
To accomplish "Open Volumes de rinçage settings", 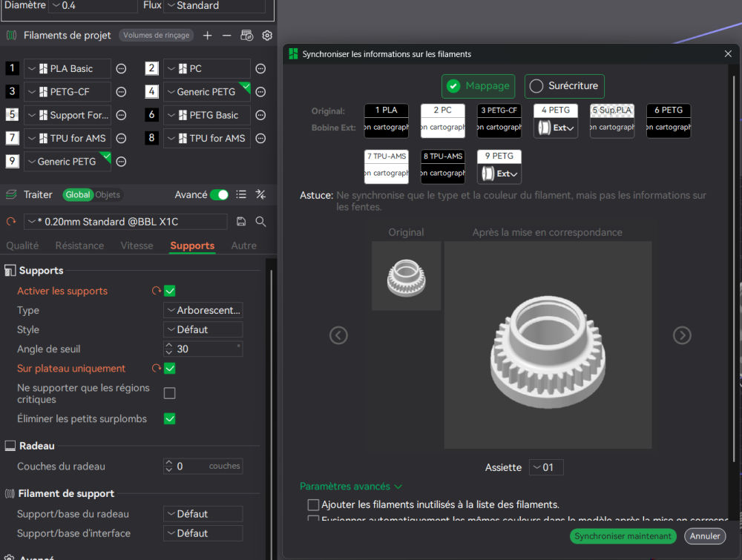I will pyautogui.click(x=156, y=35).
